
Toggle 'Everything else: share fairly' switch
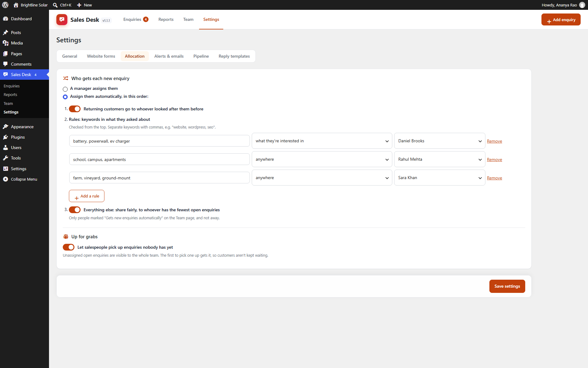(x=75, y=210)
